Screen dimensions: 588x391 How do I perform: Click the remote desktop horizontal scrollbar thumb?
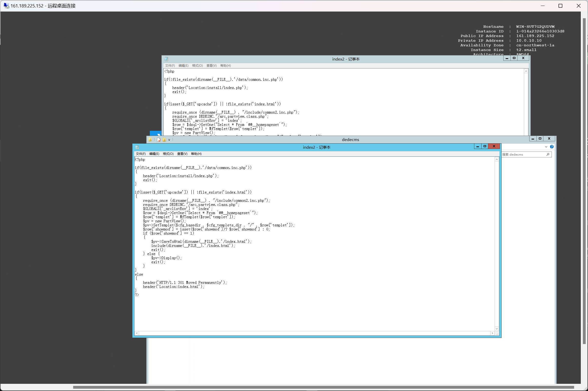coord(323,387)
